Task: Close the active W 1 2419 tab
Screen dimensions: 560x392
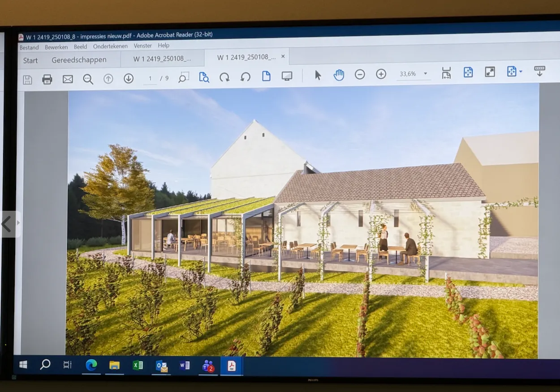Action: click(x=283, y=56)
